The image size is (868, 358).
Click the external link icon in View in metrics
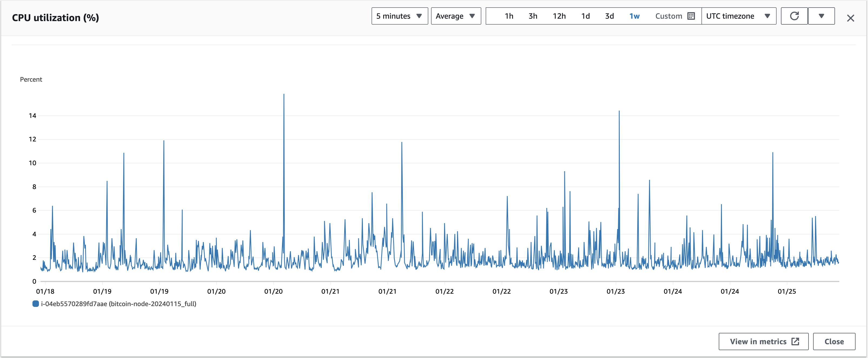tap(796, 342)
